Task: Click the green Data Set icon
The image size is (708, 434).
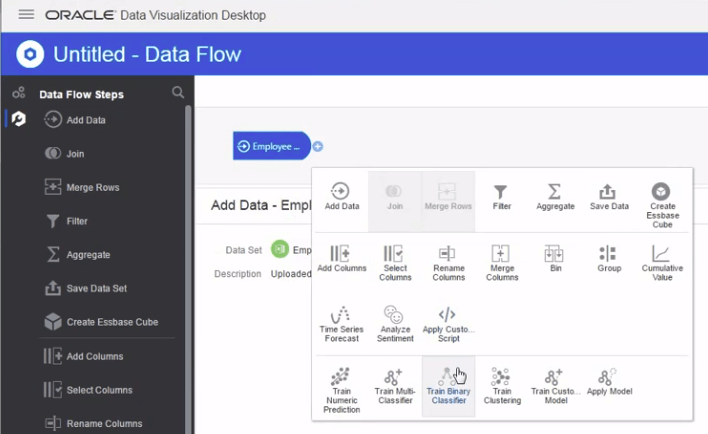Action: coord(280,249)
